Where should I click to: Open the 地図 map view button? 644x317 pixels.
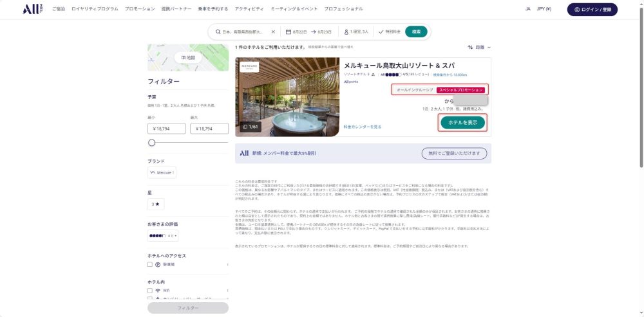(x=188, y=58)
